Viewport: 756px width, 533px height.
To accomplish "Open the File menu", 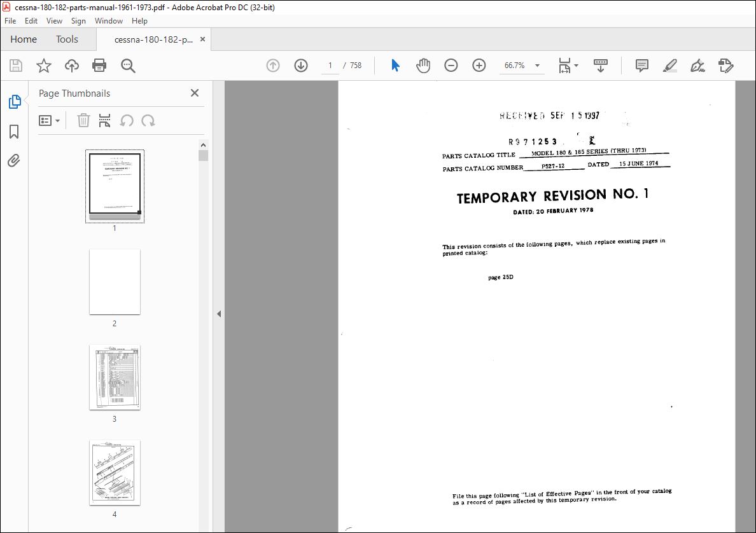I will [x=10, y=21].
